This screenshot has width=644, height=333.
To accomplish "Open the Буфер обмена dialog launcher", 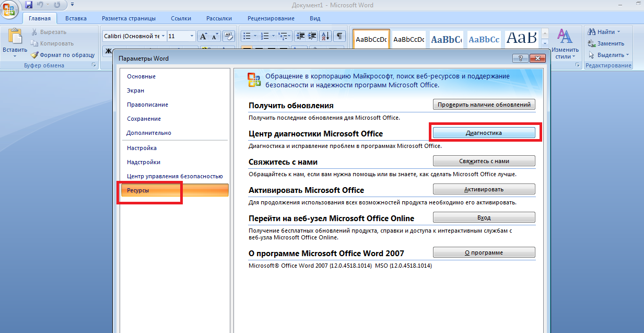I will click(x=94, y=65).
